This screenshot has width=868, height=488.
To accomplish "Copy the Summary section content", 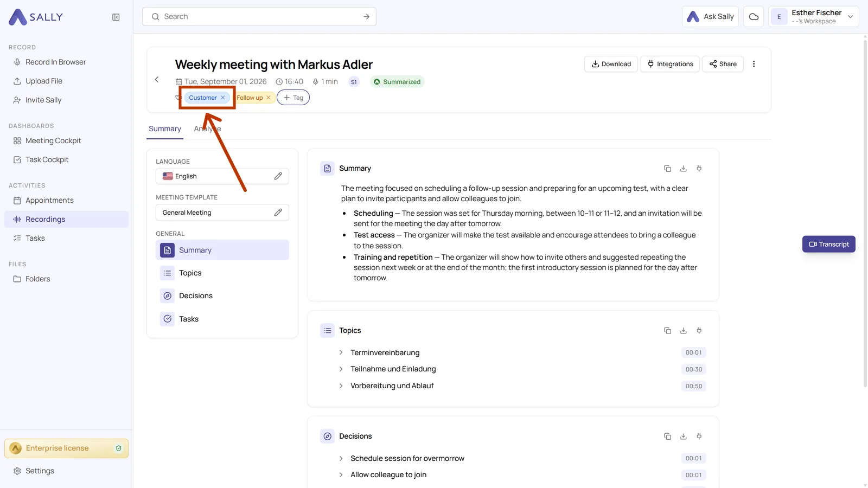I will pyautogui.click(x=667, y=169).
